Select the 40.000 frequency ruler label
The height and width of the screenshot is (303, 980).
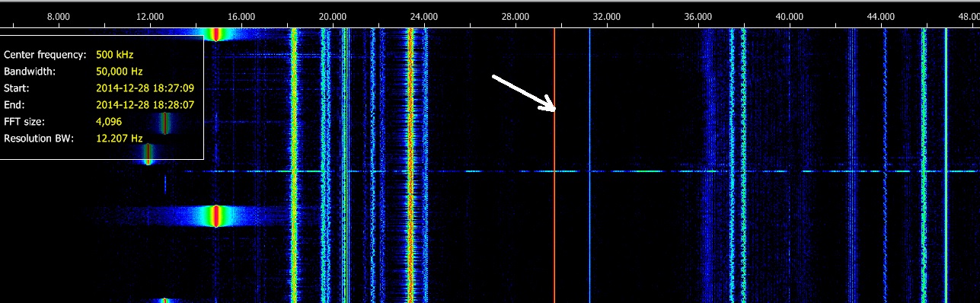click(x=790, y=15)
